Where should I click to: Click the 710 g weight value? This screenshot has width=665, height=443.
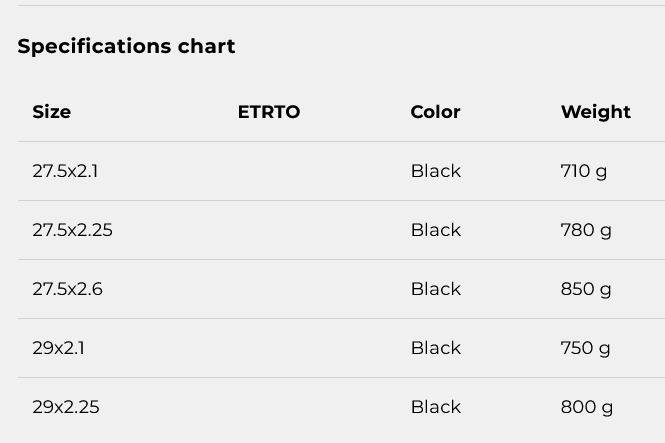tap(584, 172)
